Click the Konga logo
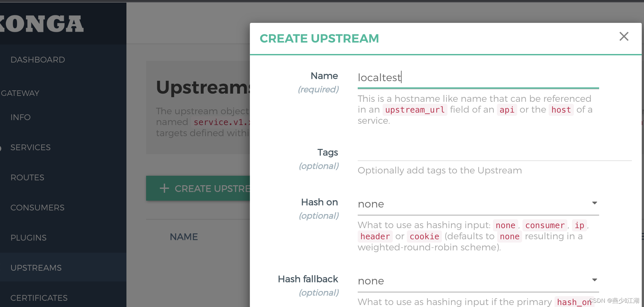 point(42,24)
